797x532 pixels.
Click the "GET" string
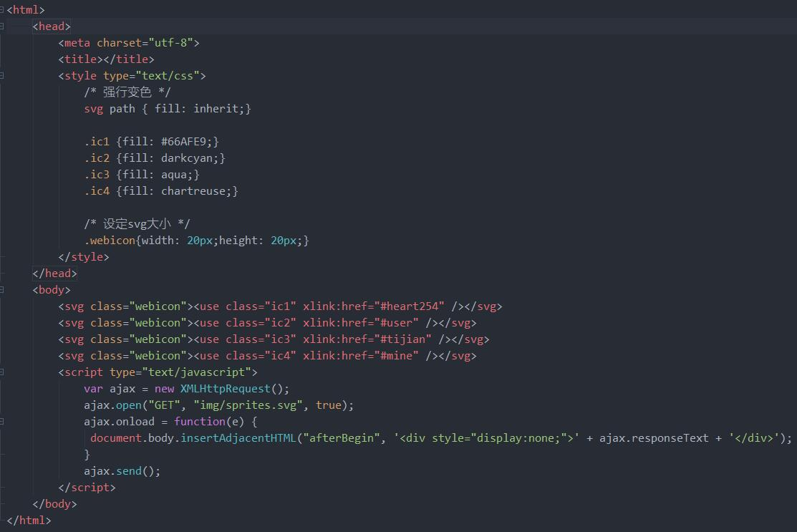[x=164, y=405]
